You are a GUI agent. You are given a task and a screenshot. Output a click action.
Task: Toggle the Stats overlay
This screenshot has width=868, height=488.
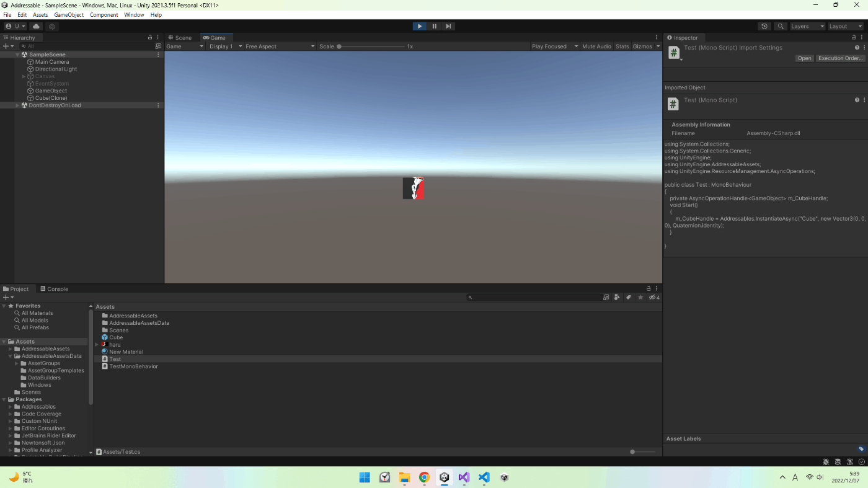(x=622, y=47)
